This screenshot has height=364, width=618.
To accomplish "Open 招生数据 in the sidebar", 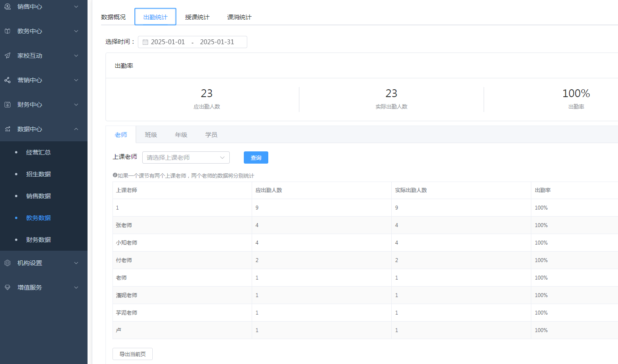I will click(39, 174).
